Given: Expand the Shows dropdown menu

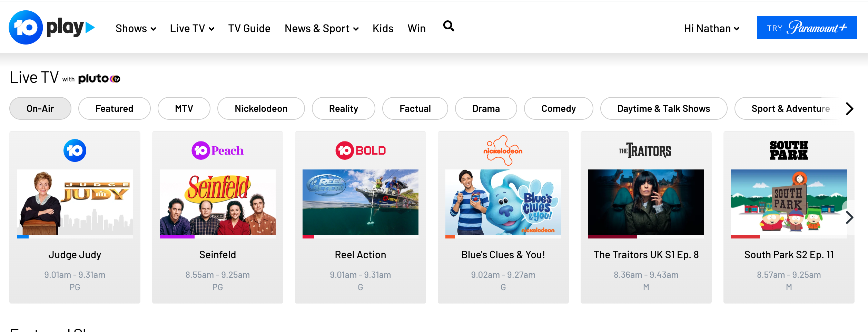Looking at the screenshot, I should tap(136, 28).
